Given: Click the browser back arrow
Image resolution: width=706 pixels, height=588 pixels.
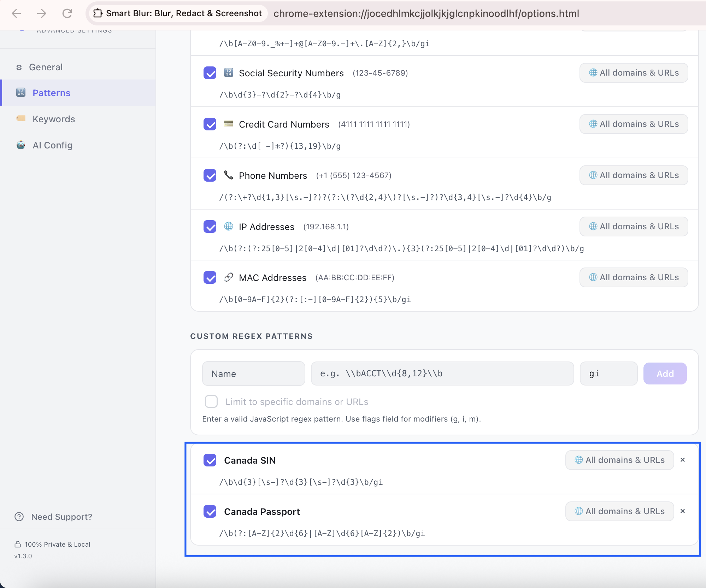Looking at the screenshot, I should (x=17, y=13).
